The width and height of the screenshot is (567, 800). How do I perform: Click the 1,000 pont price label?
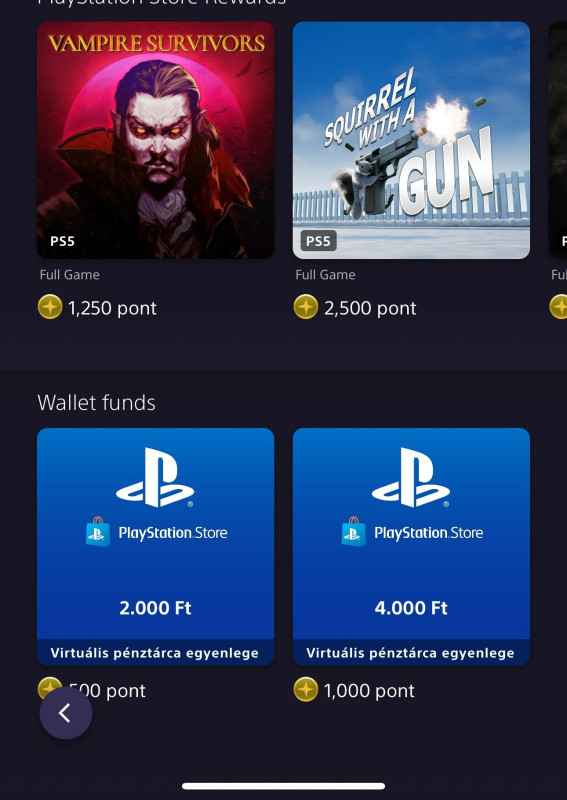click(369, 691)
